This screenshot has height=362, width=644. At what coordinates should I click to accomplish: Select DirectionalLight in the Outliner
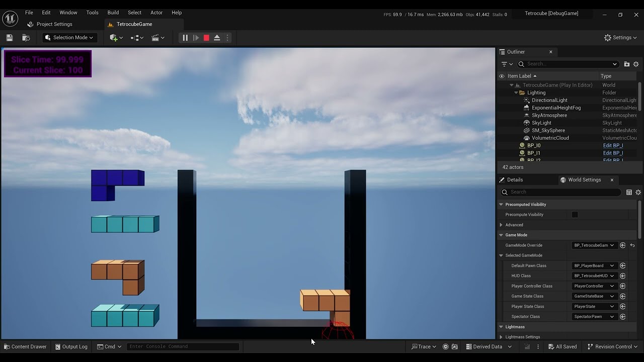tap(549, 100)
